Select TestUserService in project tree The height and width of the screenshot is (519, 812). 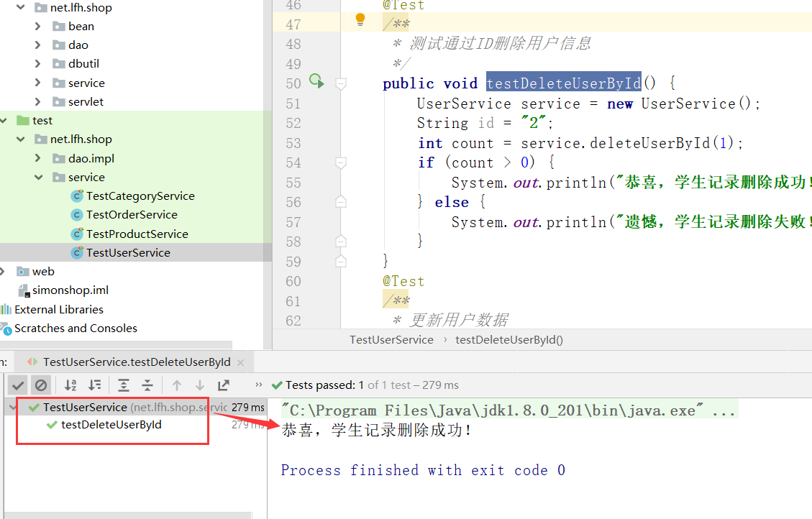tap(128, 252)
